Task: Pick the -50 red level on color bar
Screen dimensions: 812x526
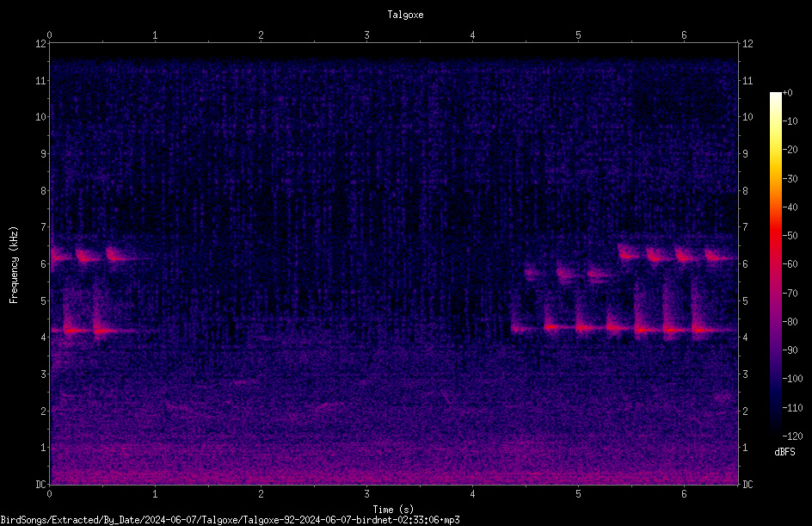Action: click(x=790, y=235)
